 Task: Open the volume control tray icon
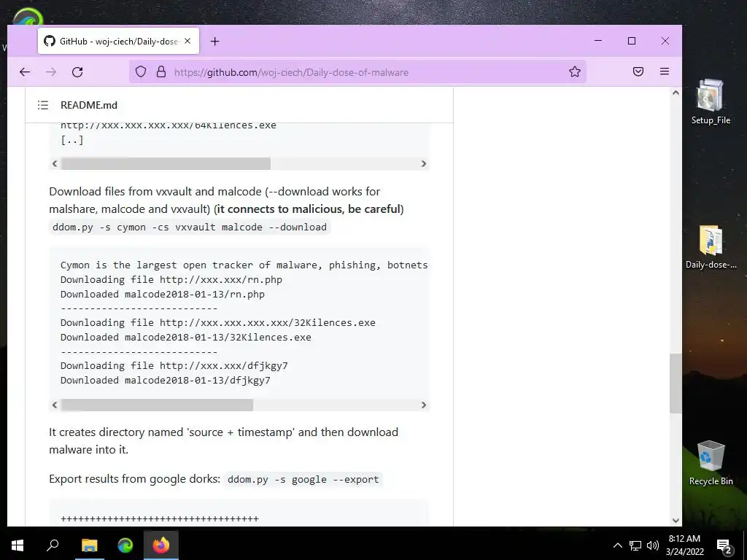coord(653,545)
